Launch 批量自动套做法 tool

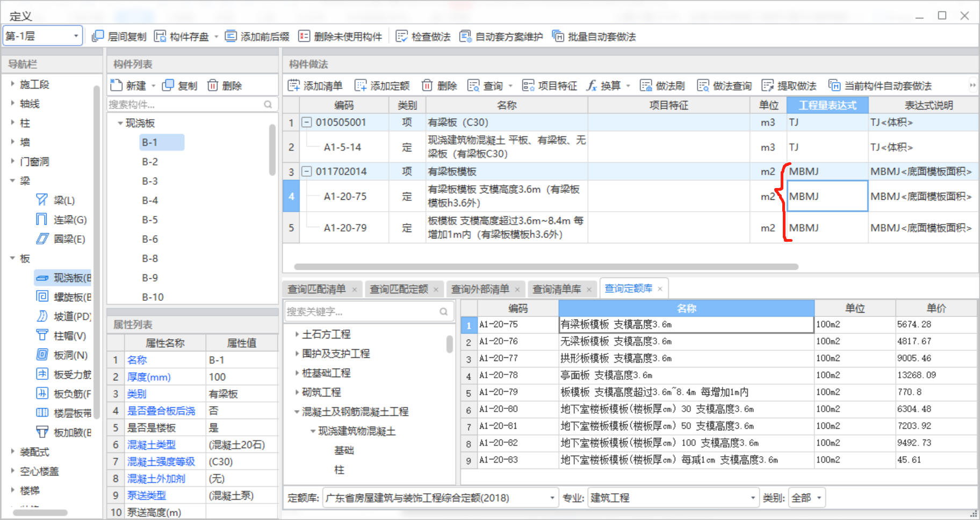click(594, 37)
